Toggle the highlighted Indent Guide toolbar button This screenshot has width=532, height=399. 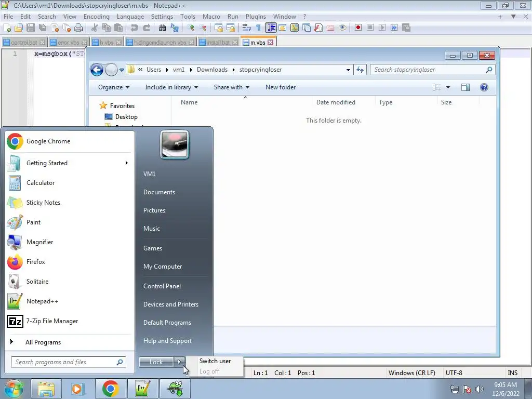tap(271, 28)
